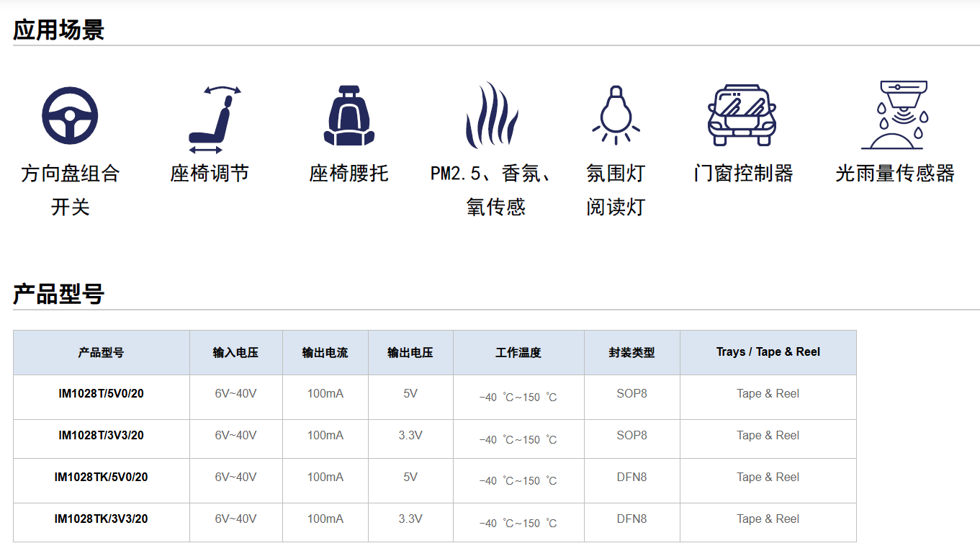Click the 产品型号 column header
The height and width of the screenshot is (556, 980).
[x=101, y=353]
